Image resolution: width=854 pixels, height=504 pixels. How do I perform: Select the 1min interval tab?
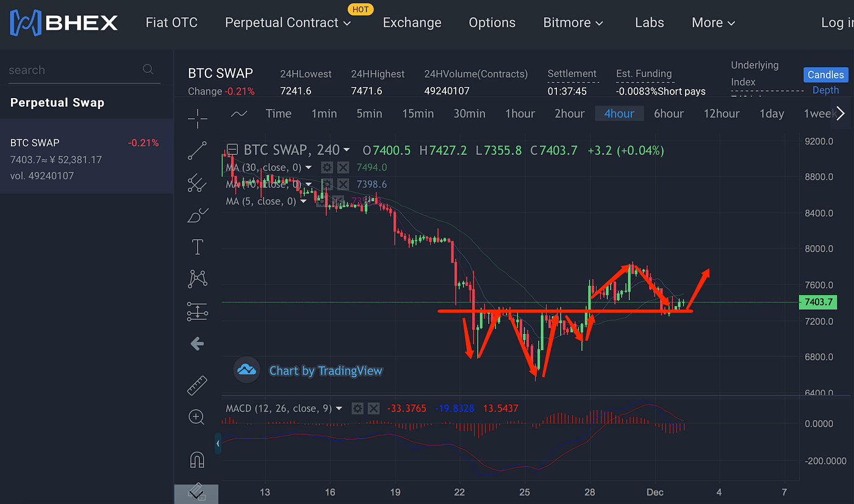pos(324,113)
